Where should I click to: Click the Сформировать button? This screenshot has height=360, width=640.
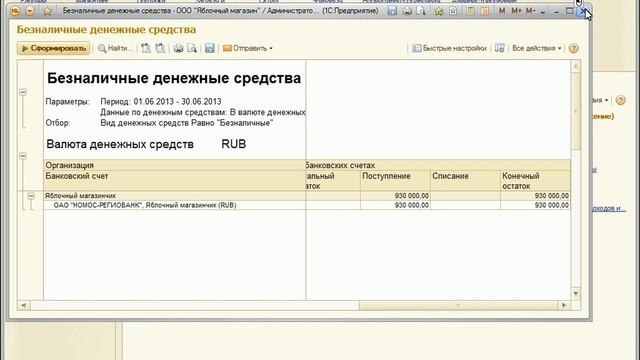click(53, 48)
